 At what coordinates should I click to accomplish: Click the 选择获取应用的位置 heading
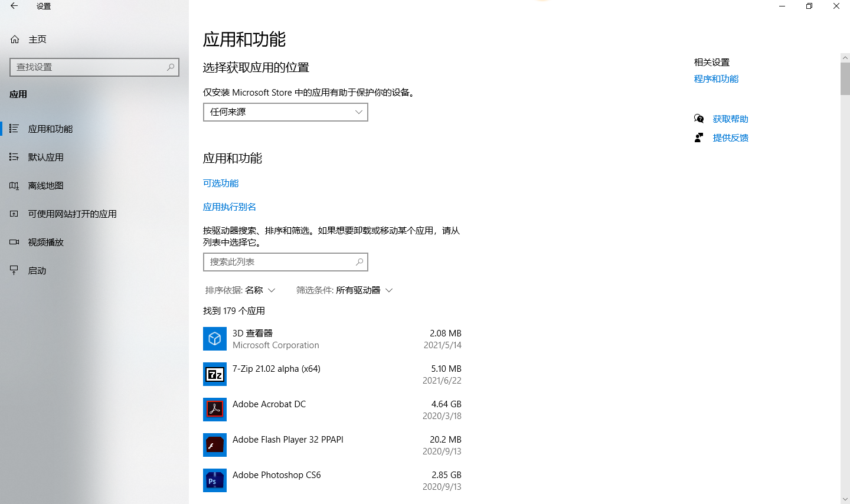coord(256,68)
